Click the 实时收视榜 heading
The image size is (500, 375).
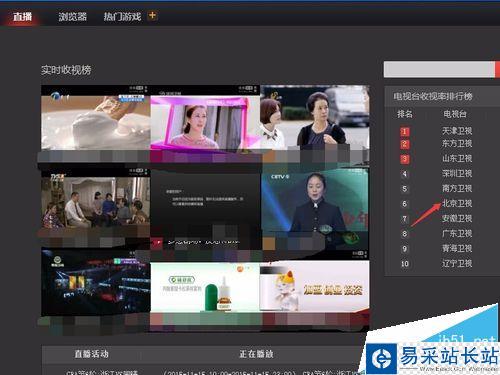(x=66, y=70)
